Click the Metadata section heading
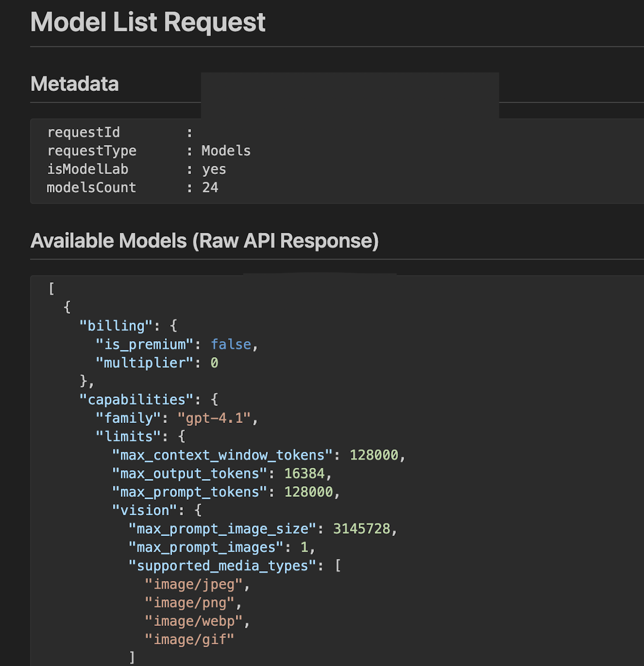Image resolution: width=644 pixels, height=666 pixels. pyautogui.click(x=74, y=84)
